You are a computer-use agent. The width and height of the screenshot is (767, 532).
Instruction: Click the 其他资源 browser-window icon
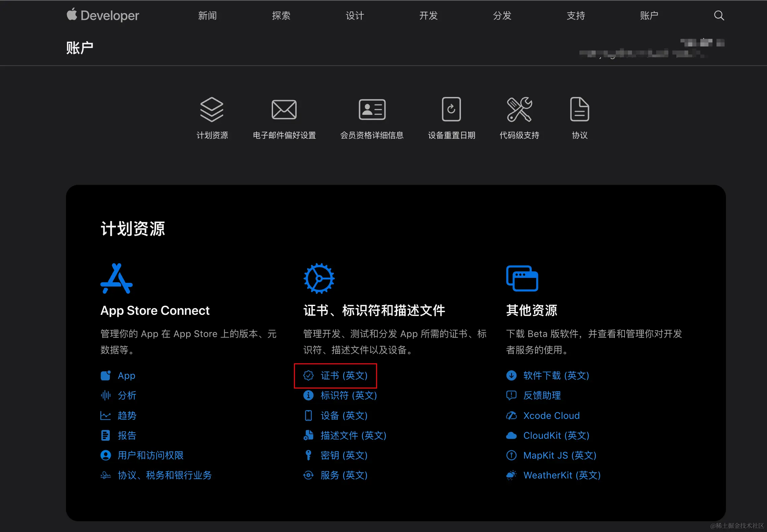(x=522, y=278)
